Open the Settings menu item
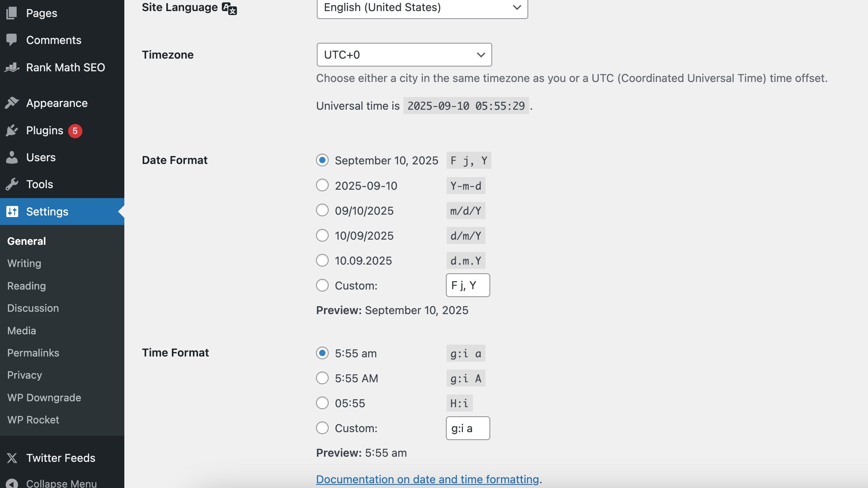Image resolution: width=868 pixels, height=488 pixels. coord(62,212)
